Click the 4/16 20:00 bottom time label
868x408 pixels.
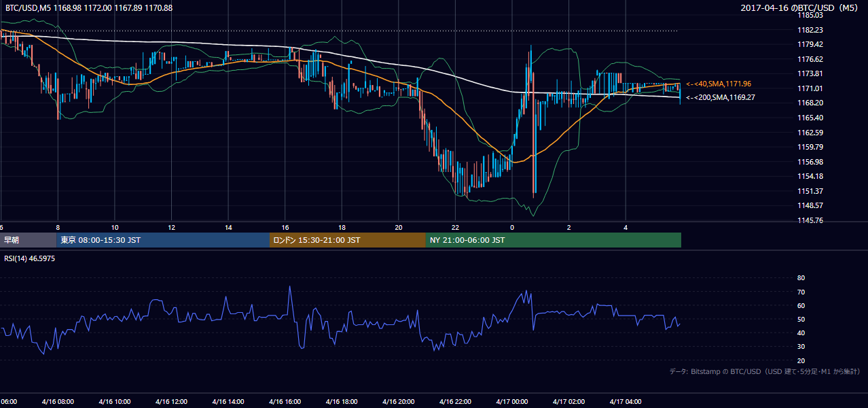click(x=399, y=401)
